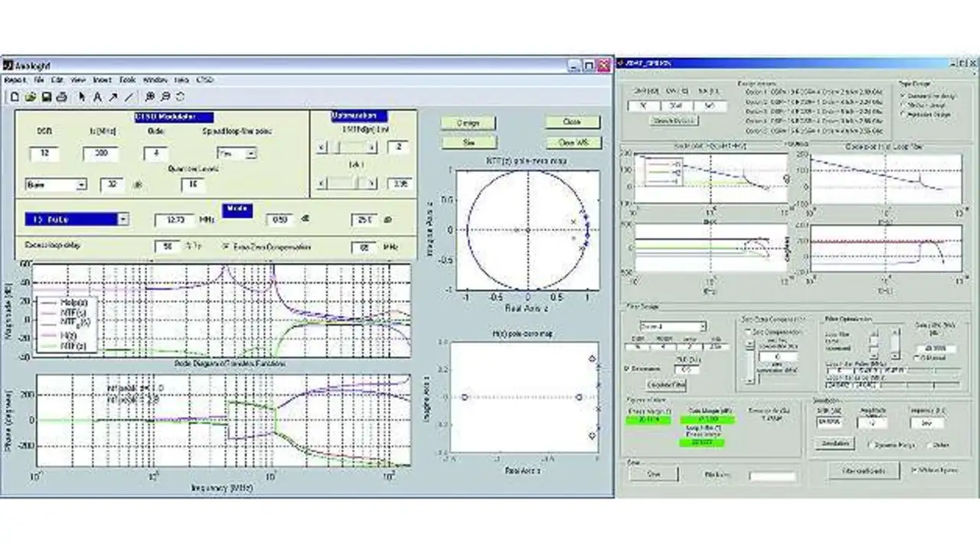Select the text annotation 'A' tool
Viewport: 980px width, 550px height.
tap(97, 96)
